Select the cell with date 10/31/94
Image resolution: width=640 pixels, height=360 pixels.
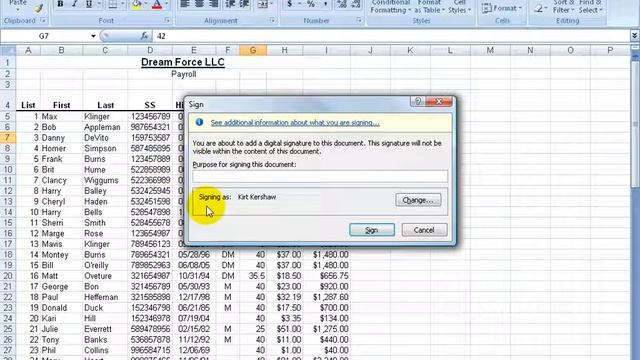click(x=194, y=276)
